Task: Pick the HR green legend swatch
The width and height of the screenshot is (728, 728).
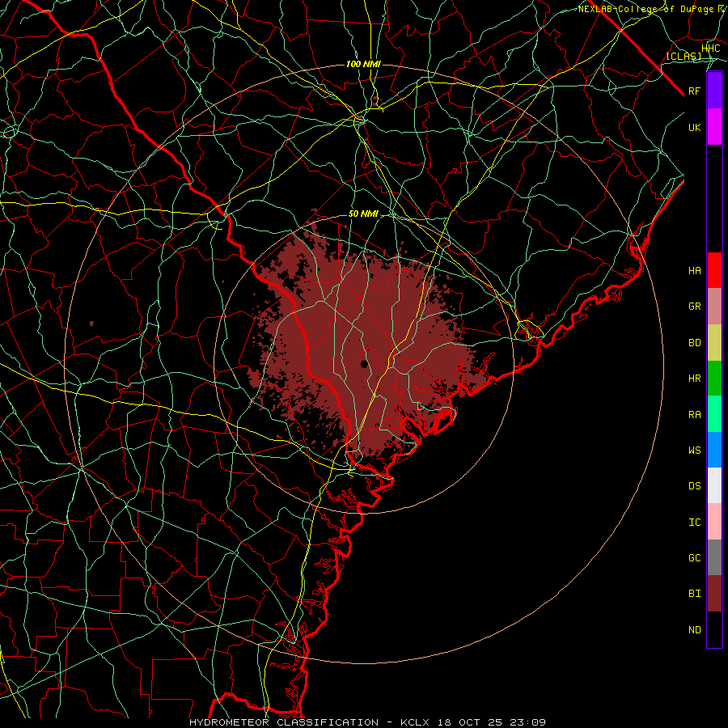Action: [x=714, y=378]
